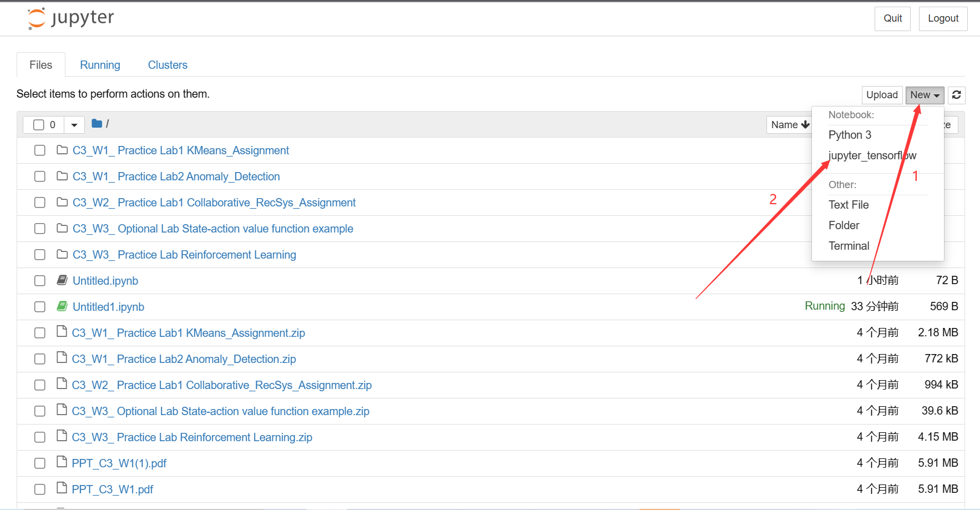Check the box for PPT_C3_W1(1).pdf
980x510 pixels.
[40, 463]
